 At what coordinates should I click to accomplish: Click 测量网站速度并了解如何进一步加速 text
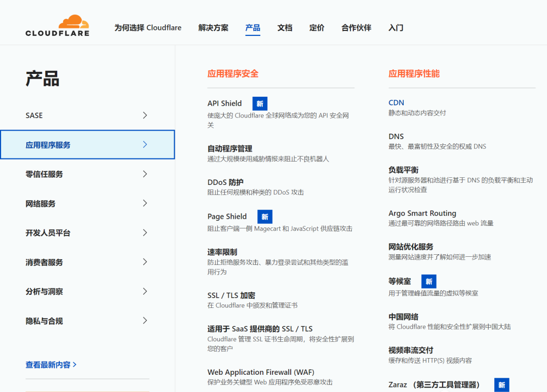[x=440, y=257]
